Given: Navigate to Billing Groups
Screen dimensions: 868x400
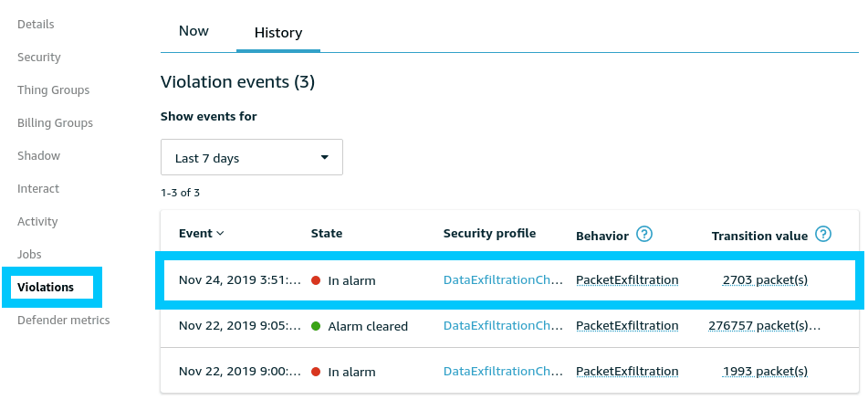Looking at the screenshot, I should coord(55,122).
